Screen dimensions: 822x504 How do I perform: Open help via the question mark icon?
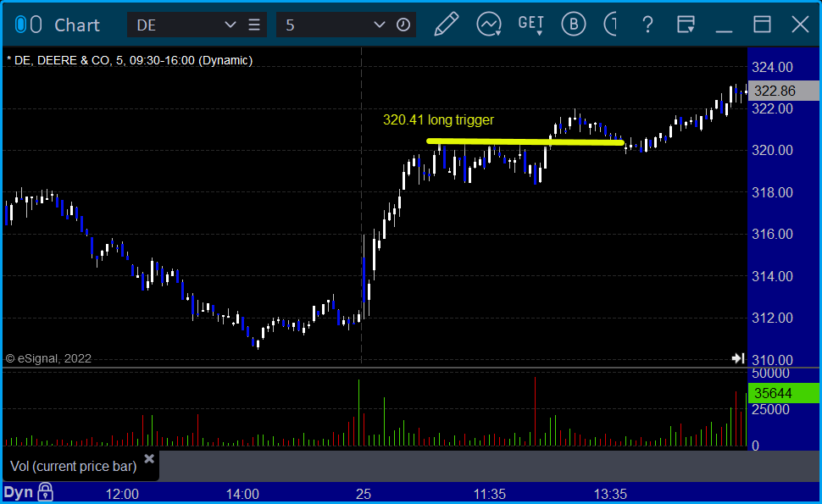click(x=648, y=25)
